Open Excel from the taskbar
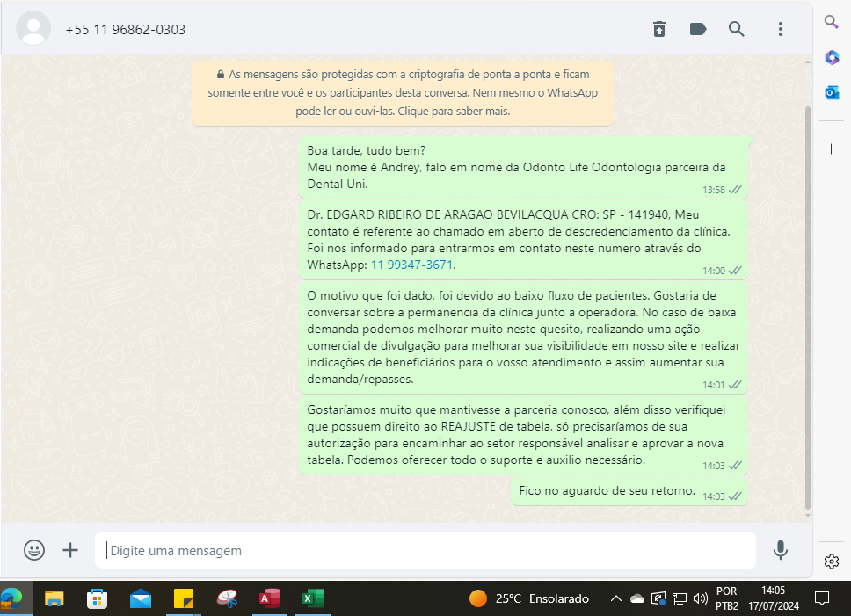The image size is (851, 616). (x=313, y=598)
